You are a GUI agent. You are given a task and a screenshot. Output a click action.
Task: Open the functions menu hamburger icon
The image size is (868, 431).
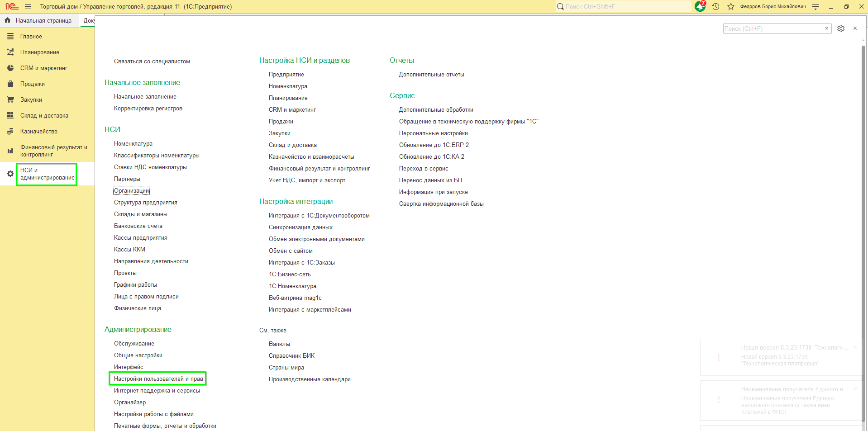28,7
